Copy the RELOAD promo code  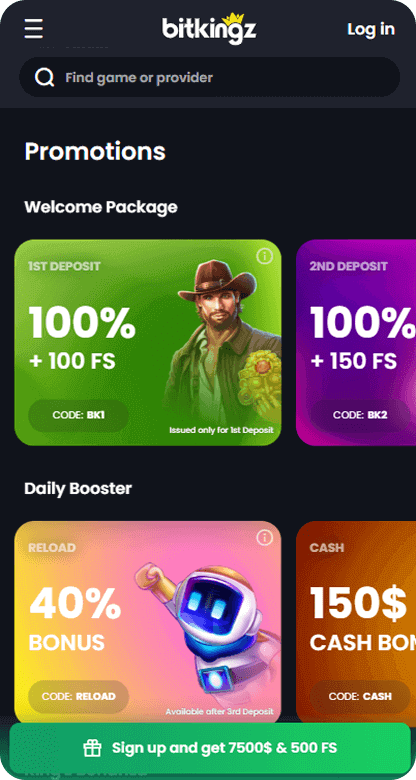click(x=79, y=696)
